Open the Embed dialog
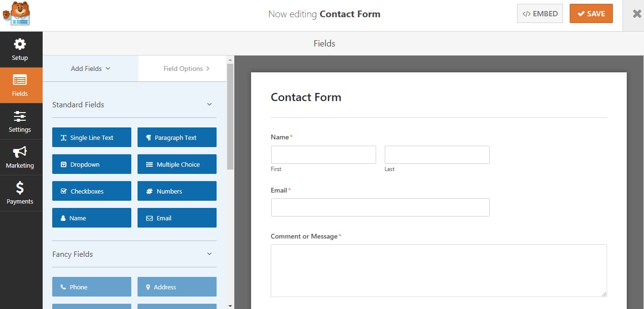 point(540,13)
